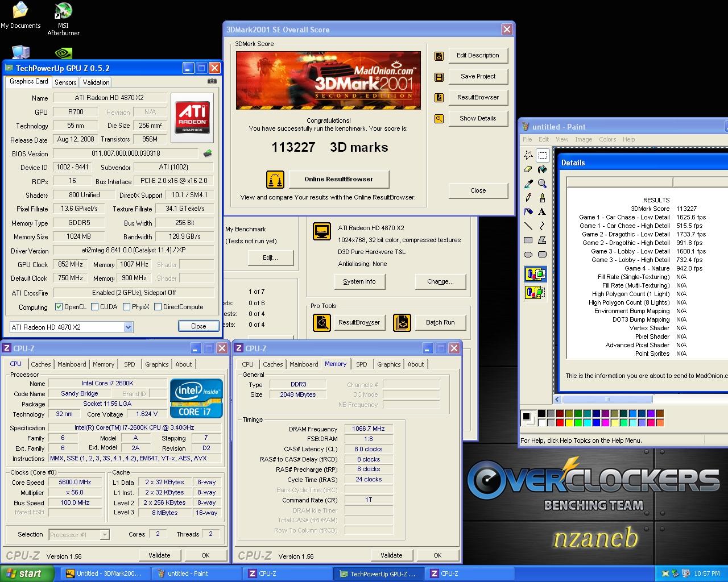Click the ResultBrowser button in Pro Tools
Screen dimensions: 728x582
[x=359, y=322]
